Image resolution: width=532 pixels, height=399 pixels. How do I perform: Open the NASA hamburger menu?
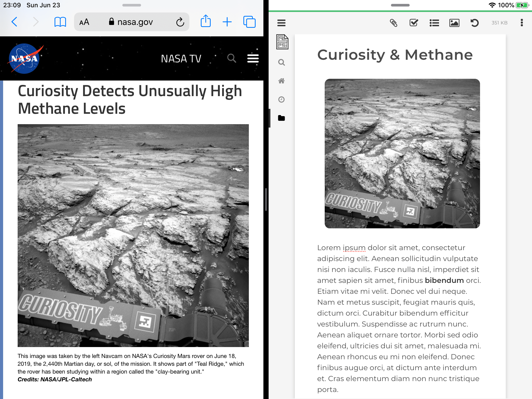pyautogui.click(x=253, y=58)
